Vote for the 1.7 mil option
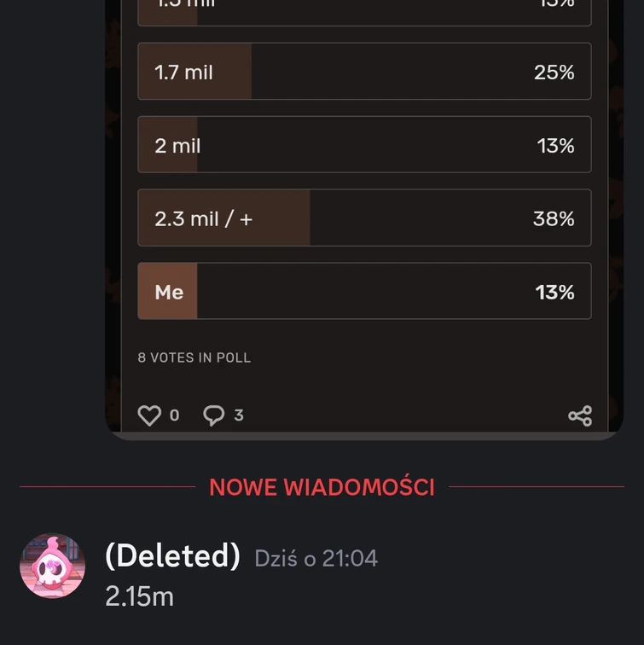644x645 pixels. (x=364, y=72)
